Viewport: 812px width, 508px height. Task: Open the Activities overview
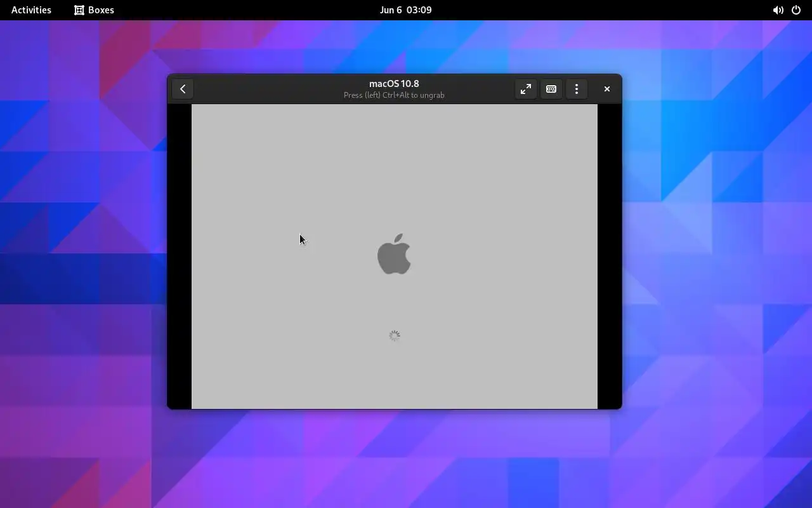[x=31, y=10]
